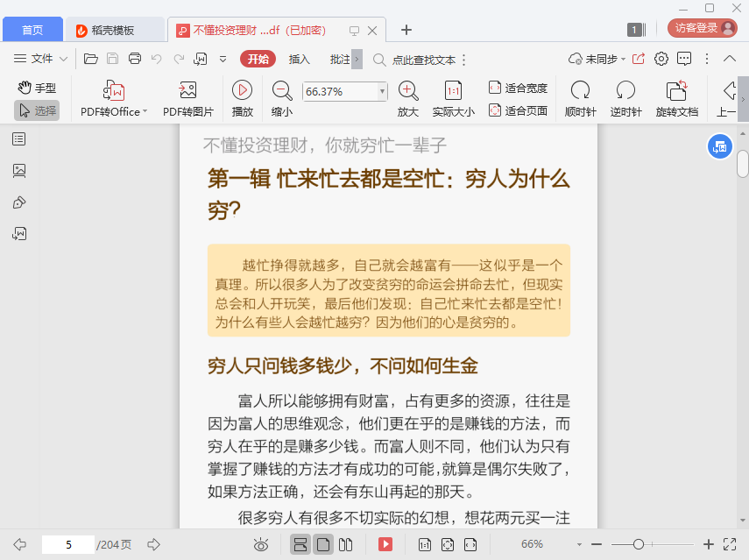Click the print icon in quick toolbar
Image resolution: width=749 pixels, height=560 pixels.
coord(135,59)
